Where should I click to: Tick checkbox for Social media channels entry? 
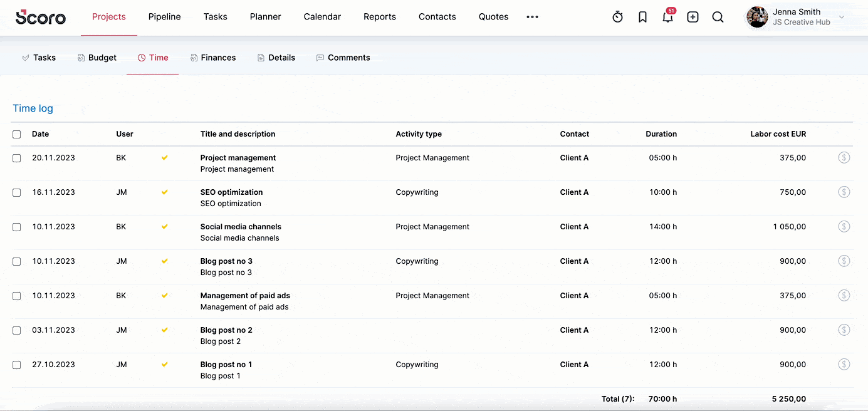pos(17,227)
